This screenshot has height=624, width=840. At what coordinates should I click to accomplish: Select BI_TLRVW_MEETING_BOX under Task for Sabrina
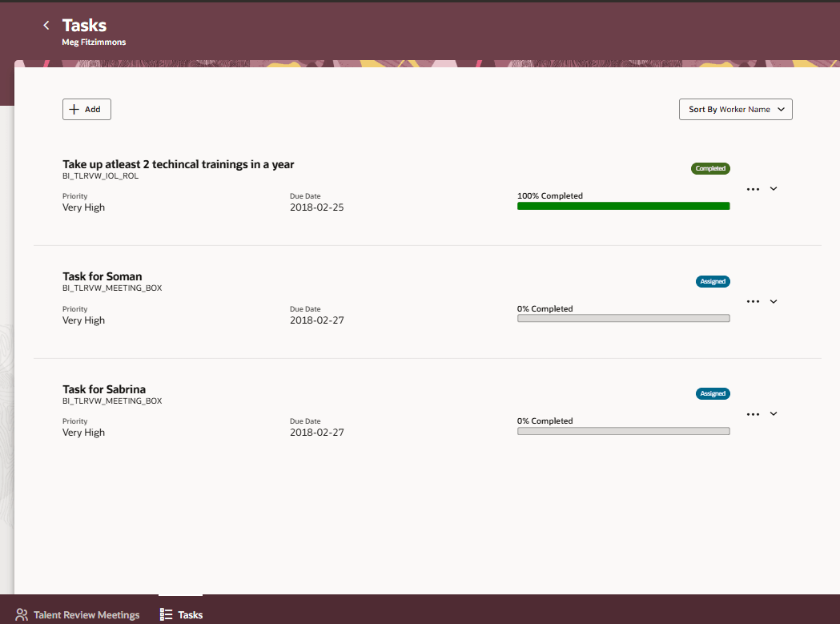coord(112,401)
